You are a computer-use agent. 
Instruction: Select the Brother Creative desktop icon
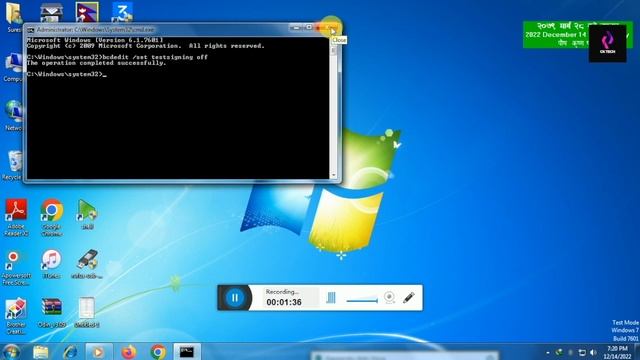(x=16, y=316)
